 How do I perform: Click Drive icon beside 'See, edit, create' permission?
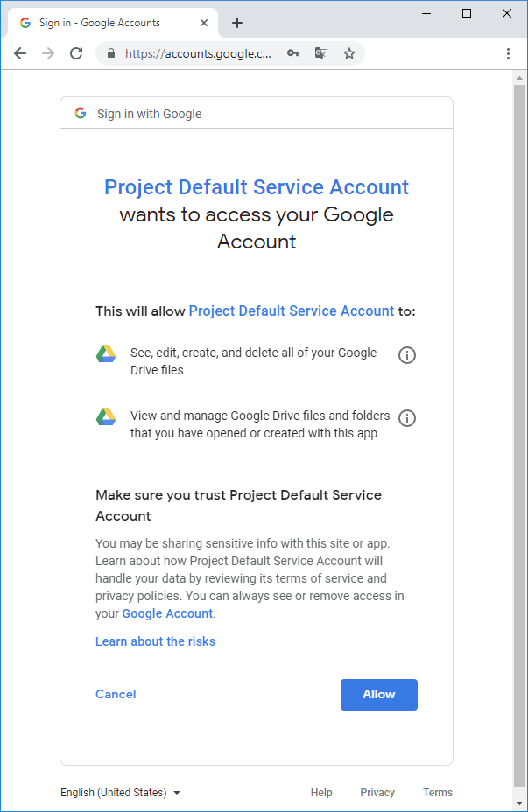tap(106, 353)
